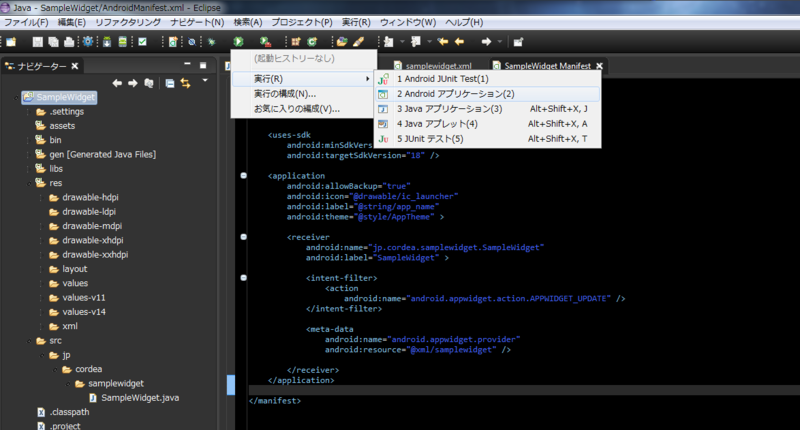This screenshot has width=800, height=430.
Task: Toggle Link with Editor in Navigator
Action: click(x=185, y=83)
